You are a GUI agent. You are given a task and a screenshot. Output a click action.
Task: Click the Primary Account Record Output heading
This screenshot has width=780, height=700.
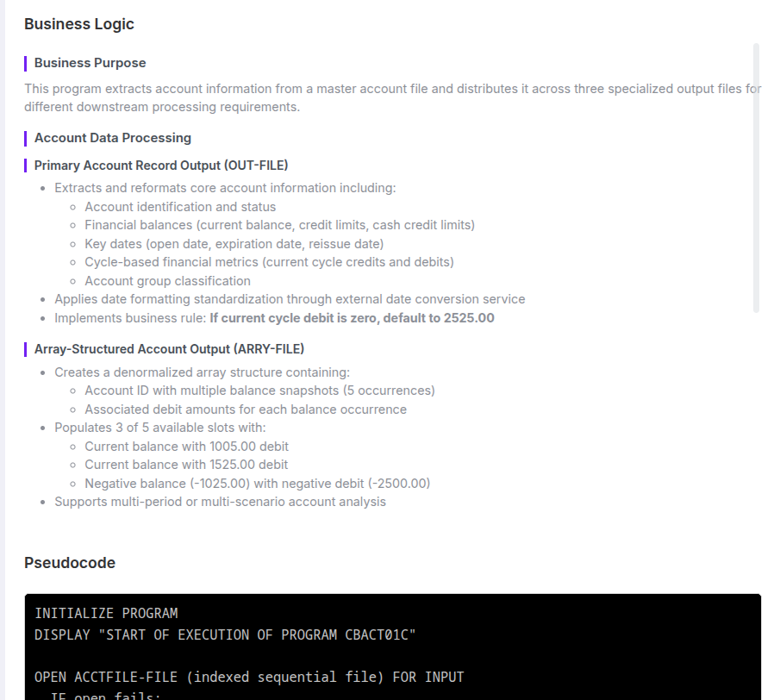pyautogui.click(x=160, y=165)
